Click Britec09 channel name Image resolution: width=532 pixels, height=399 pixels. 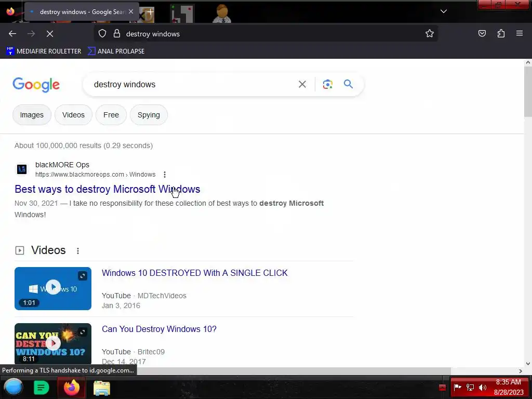(151, 352)
